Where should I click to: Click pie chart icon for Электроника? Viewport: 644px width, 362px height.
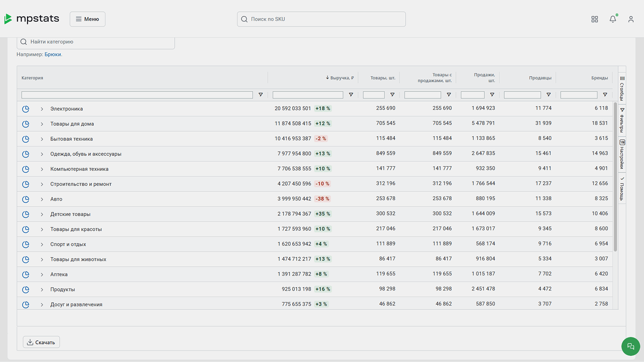26,109
